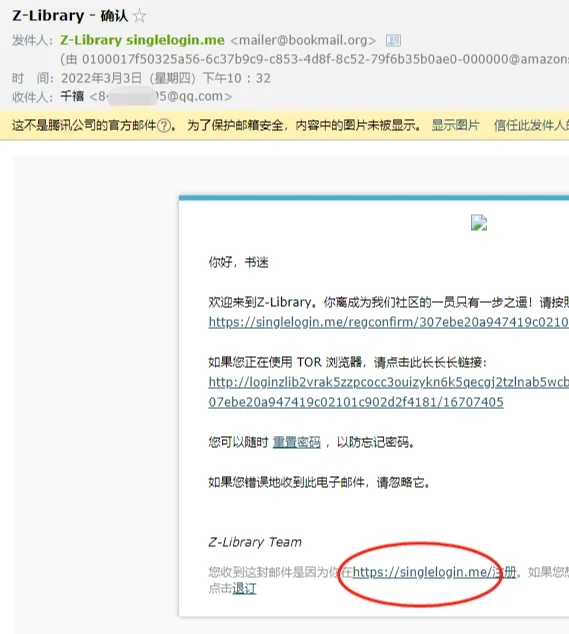569x634 pixels.
Task: Click the amazon relay address line
Action: coord(314,59)
